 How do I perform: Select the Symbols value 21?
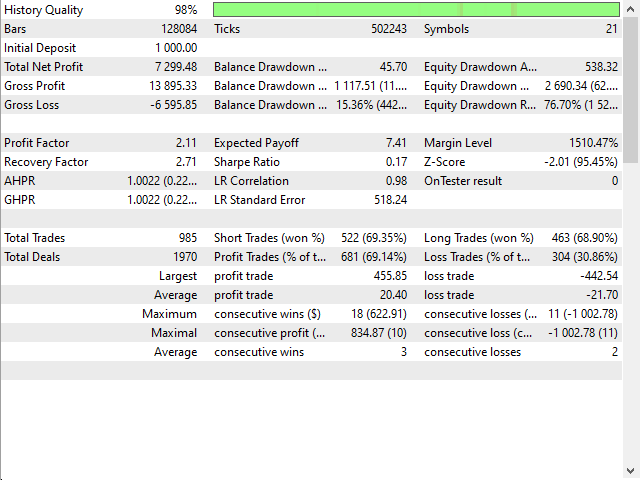coord(611,29)
